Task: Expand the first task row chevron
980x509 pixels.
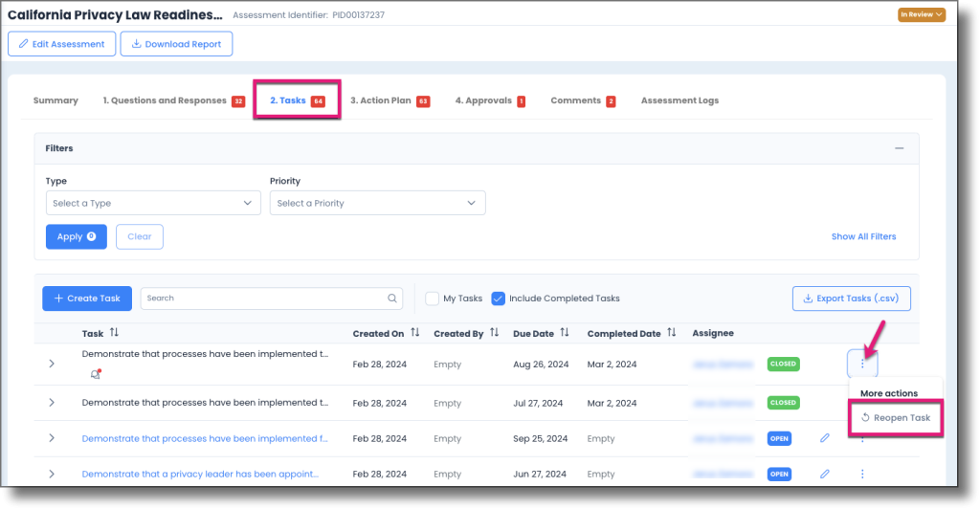Action: point(52,364)
